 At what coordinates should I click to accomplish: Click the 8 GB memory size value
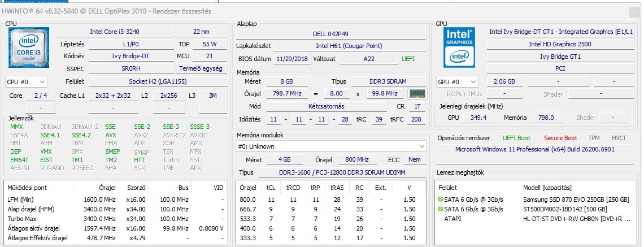pyautogui.click(x=287, y=81)
